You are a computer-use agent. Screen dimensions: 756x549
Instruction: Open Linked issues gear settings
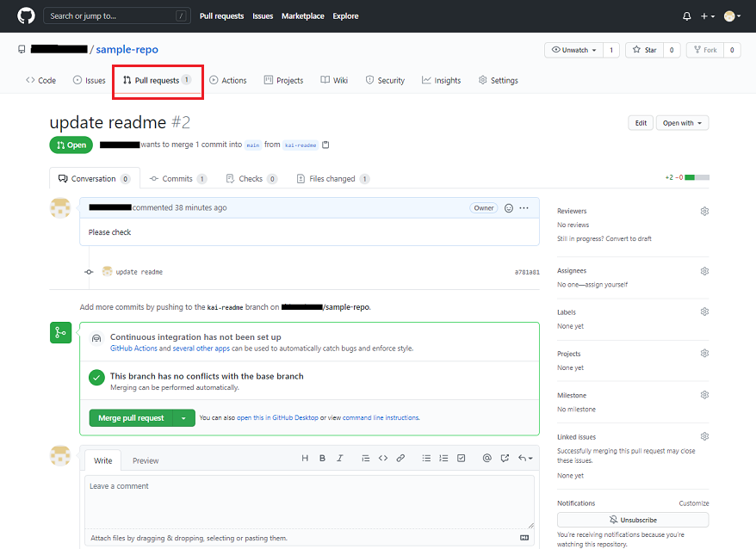click(x=704, y=436)
